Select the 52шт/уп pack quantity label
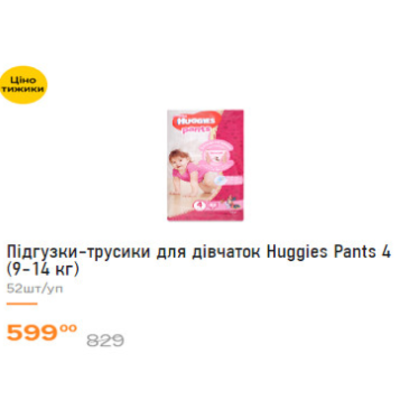The width and height of the screenshot is (400, 400). pyautogui.click(x=35, y=289)
